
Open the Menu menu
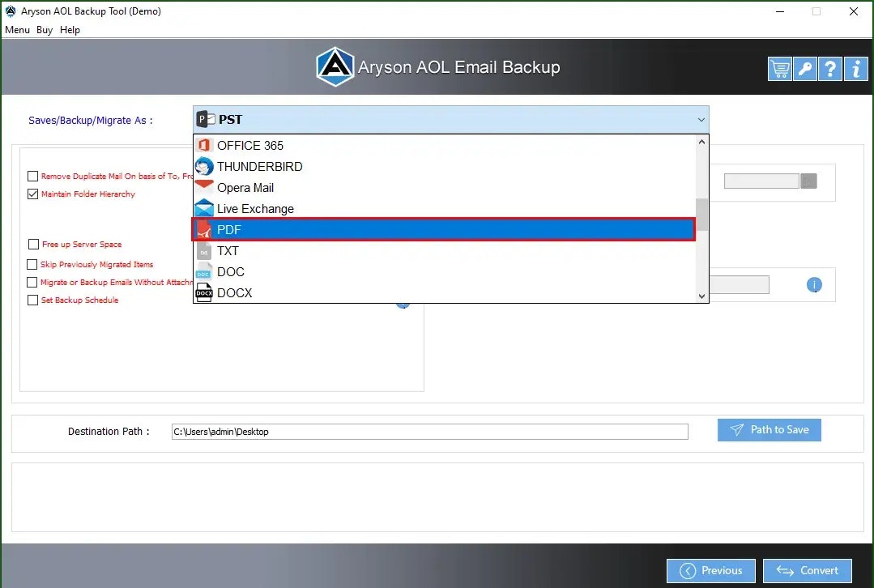coord(17,30)
